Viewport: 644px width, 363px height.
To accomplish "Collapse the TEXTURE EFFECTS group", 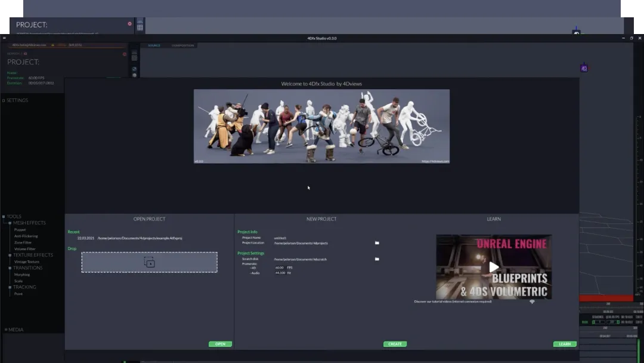I will point(10,255).
